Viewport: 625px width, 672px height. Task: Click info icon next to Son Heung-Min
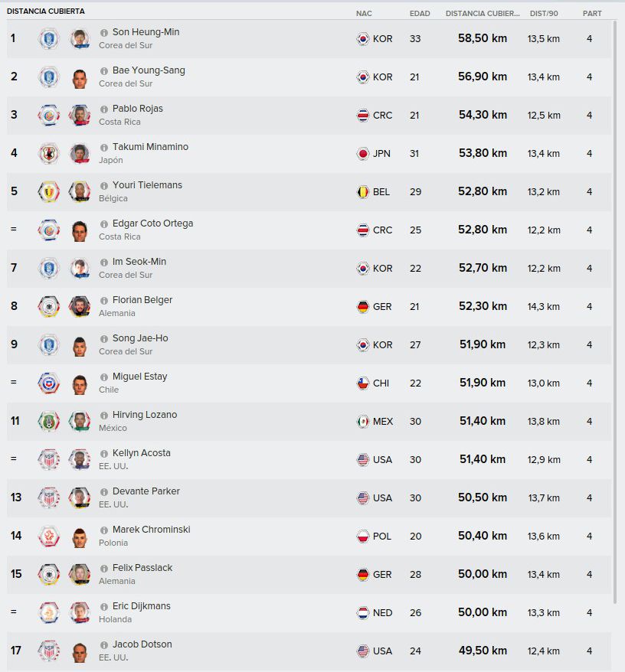(104, 33)
